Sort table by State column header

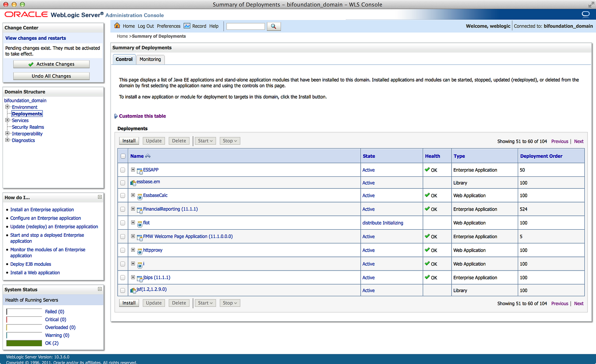click(x=369, y=156)
